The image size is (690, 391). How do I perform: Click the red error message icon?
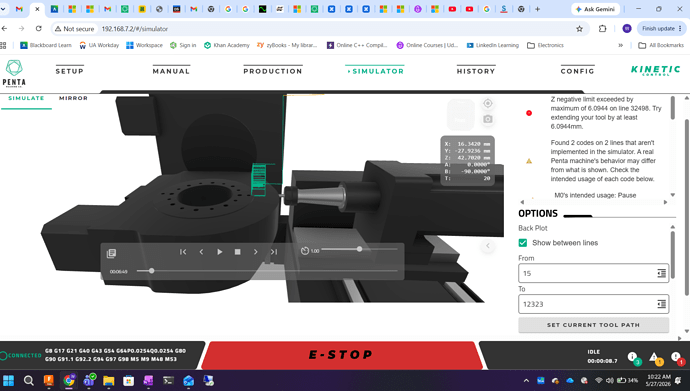529,113
